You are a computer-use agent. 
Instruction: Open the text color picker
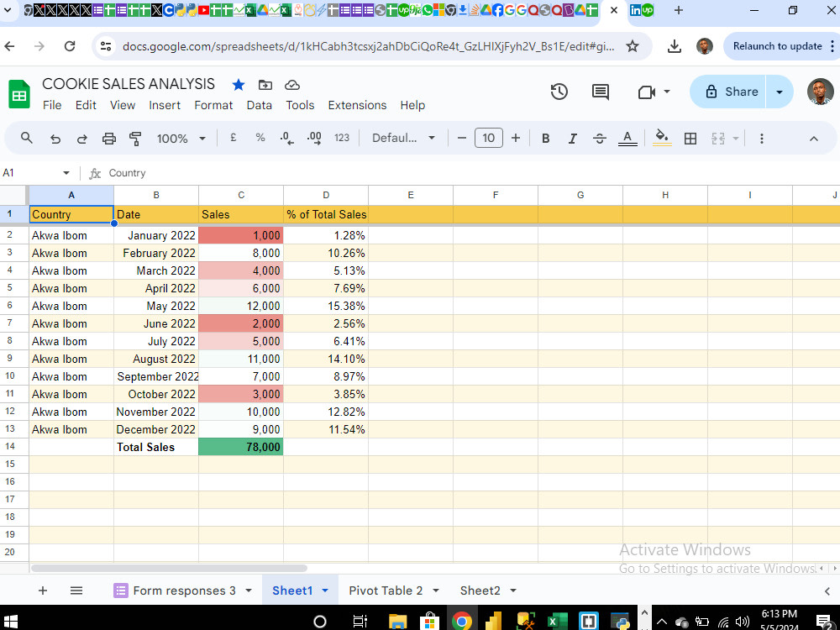coord(627,139)
